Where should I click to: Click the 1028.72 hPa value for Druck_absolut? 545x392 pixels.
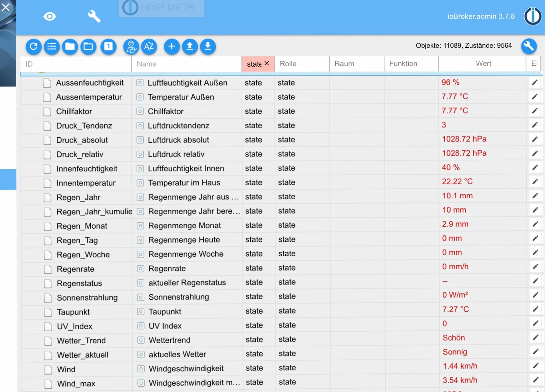[464, 139]
